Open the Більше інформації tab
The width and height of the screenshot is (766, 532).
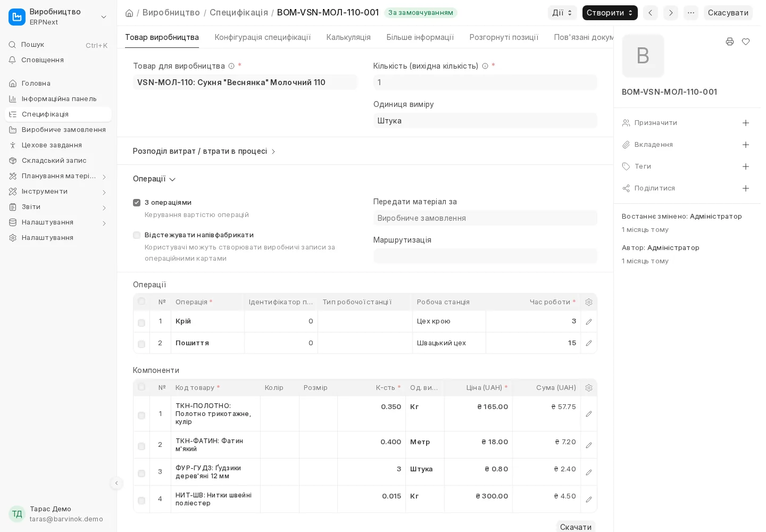click(x=420, y=37)
